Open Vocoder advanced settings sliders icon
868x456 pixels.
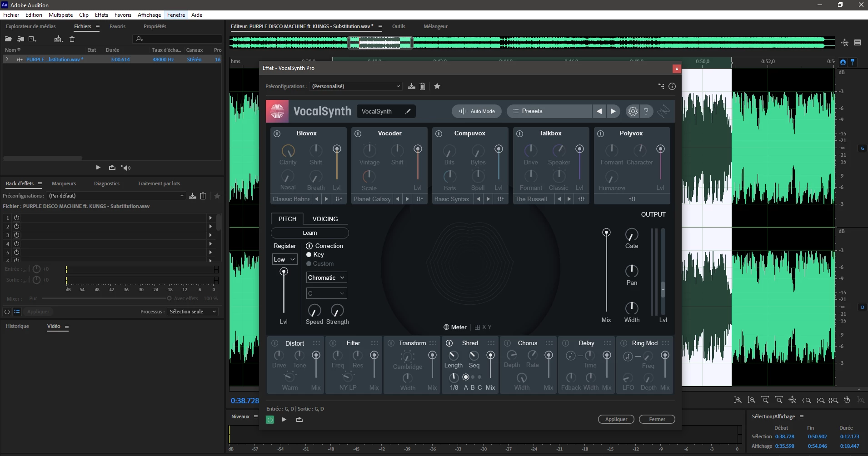[419, 199]
